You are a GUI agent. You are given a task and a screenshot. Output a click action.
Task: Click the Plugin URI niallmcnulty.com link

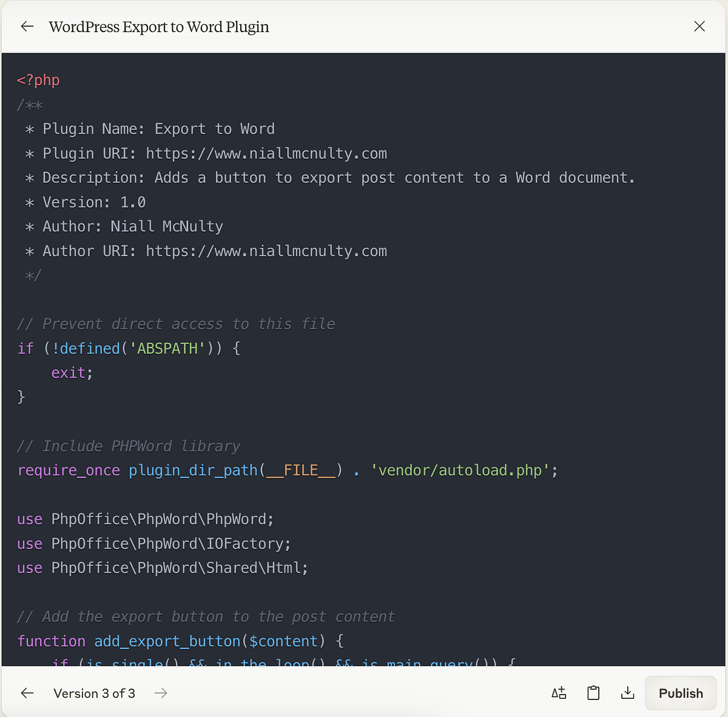coord(266,153)
